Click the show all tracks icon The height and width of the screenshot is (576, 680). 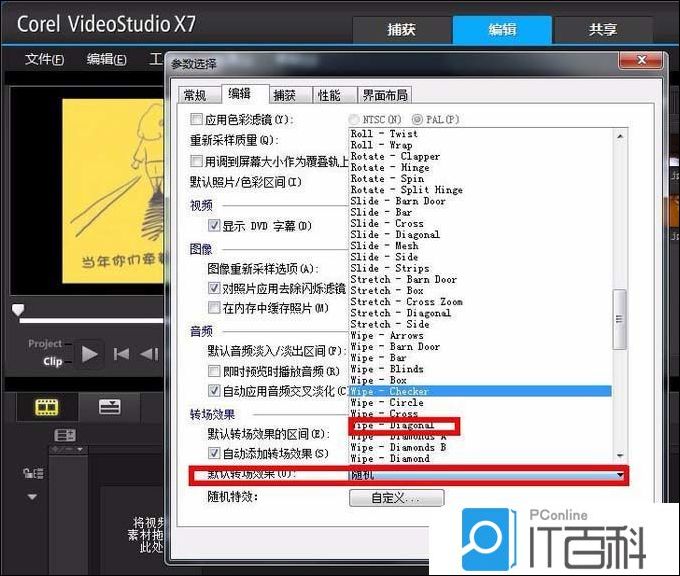(x=33, y=473)
